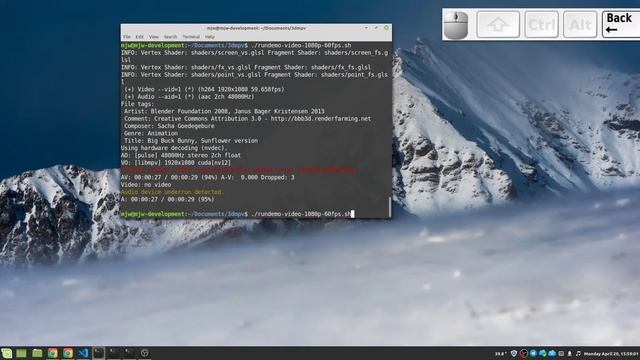Click the '(+) Audio --aid=1' line
Screen dimensions: 640x360
(189, 97)
